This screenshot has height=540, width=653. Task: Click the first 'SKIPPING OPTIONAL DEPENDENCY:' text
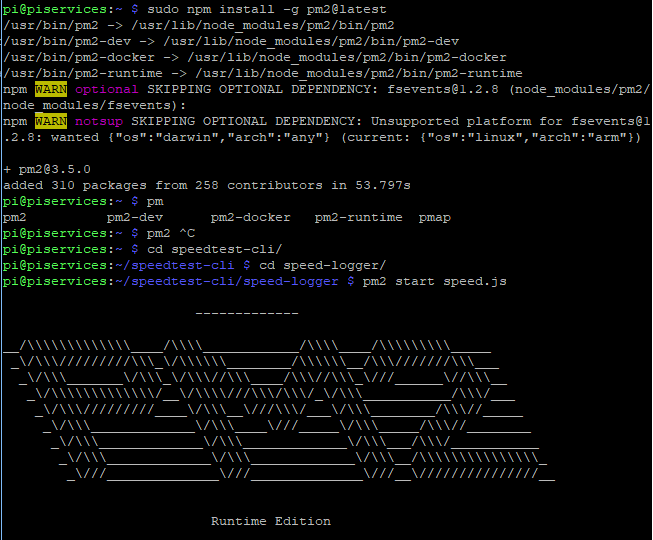pyautogui.click(x=262, y=89)
